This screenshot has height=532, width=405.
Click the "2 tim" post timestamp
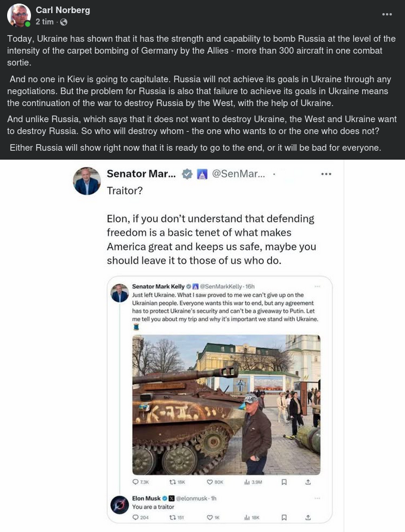tap(45, 22)
